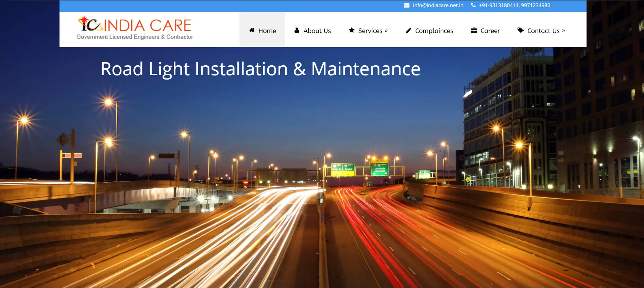Click the Road Light Installation & Maintenance heading
Image resolution: width=644 pixels, height=288 pixels.
coord(260,69)
